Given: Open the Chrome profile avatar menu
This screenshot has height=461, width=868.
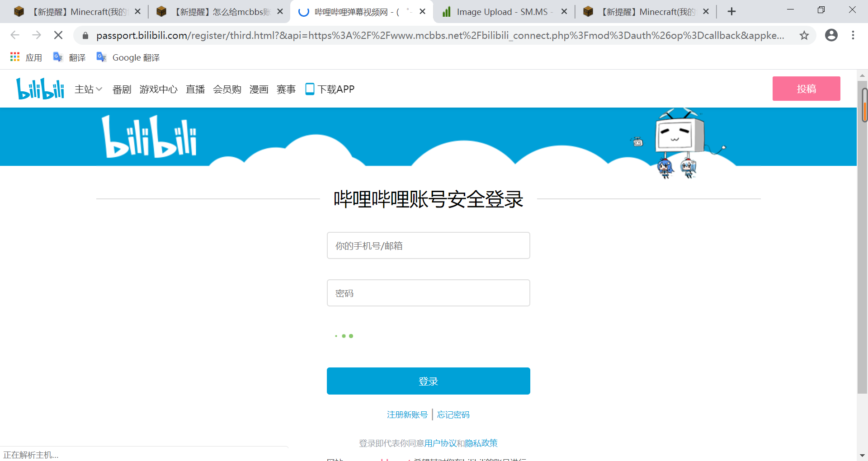Looking at the screenshot, I should click(x=831, y=35).
